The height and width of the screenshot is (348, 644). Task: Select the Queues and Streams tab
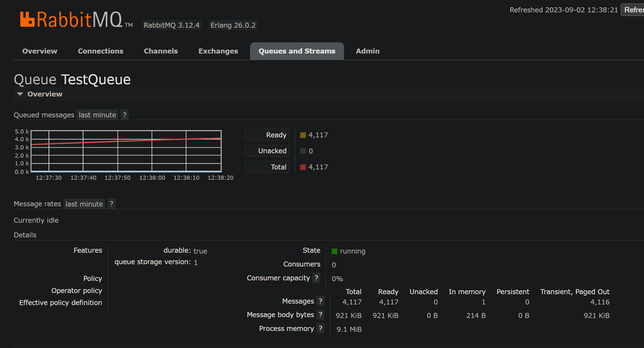coord(297,51)
